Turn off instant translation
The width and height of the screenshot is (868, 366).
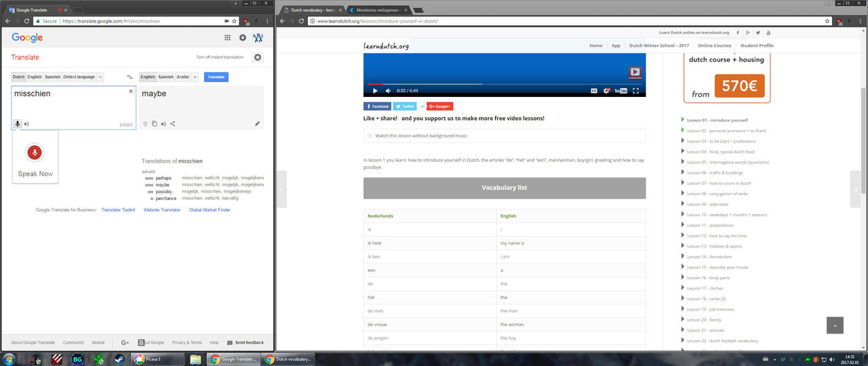(x=220, y=58)
